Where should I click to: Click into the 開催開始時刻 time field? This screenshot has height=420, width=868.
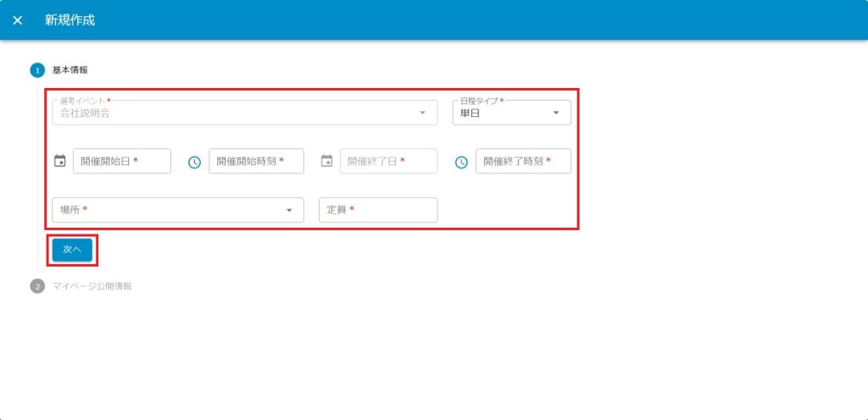[x=256, y=161]
